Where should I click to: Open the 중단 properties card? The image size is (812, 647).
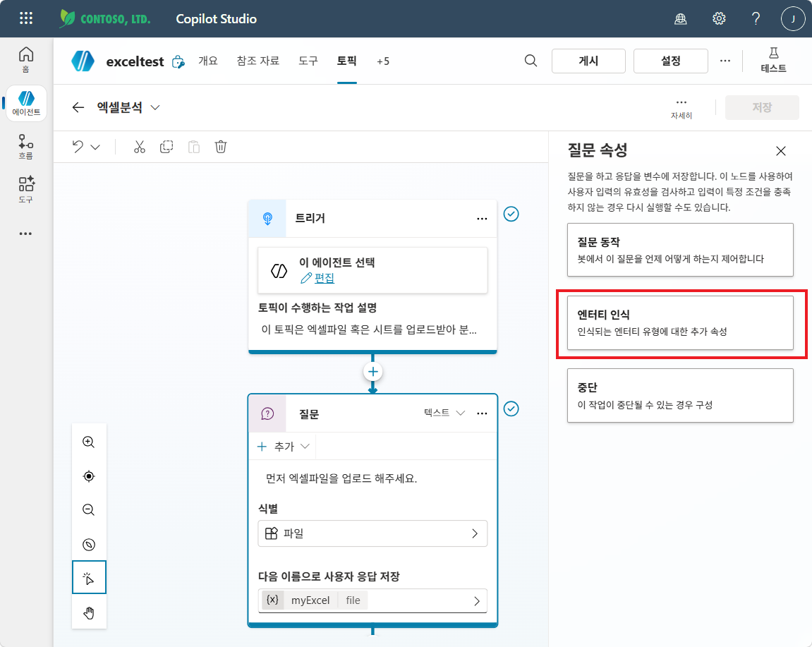point(680,395)
